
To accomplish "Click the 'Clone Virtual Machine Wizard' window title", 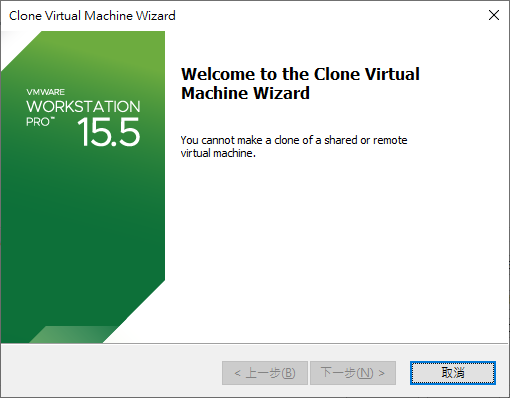I will click(x=92, y=16).
